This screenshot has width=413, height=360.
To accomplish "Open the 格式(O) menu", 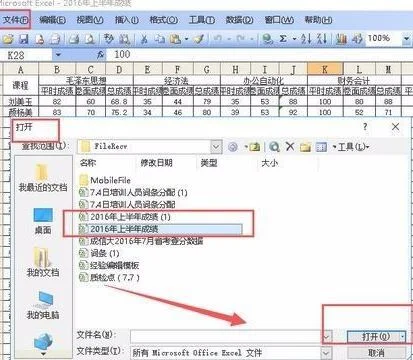I will (163, 20).
